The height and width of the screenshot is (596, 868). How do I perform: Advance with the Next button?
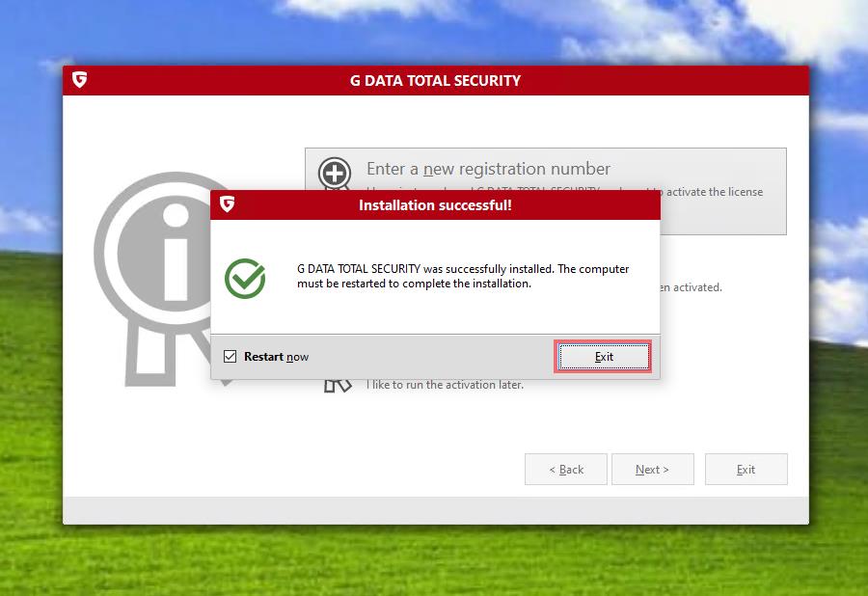(x=652, y=470)
